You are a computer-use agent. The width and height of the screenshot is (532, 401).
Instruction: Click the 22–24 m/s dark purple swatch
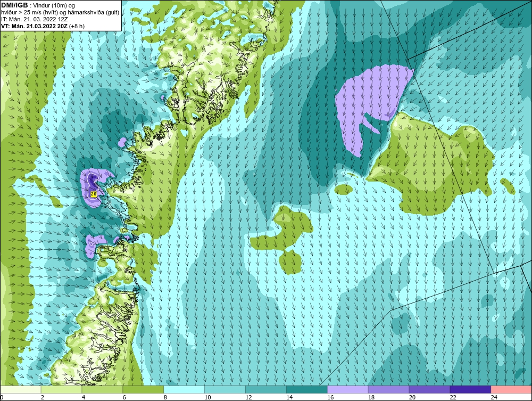click(x=470, y=389)
